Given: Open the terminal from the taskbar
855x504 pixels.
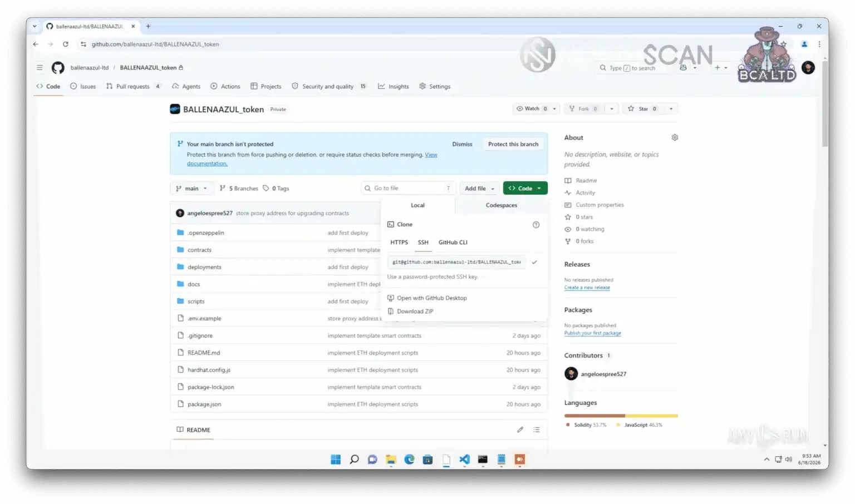Looking at the screenshot, I should 483,459.
